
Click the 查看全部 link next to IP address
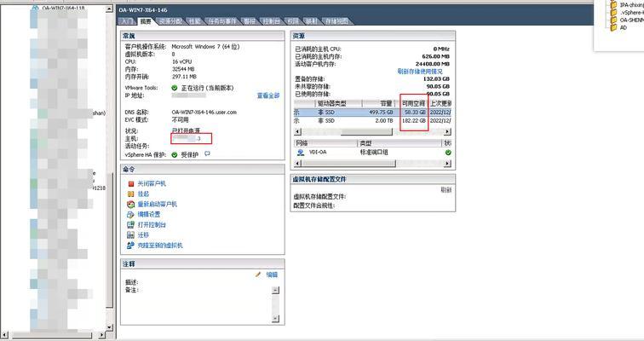coord(268,95)
